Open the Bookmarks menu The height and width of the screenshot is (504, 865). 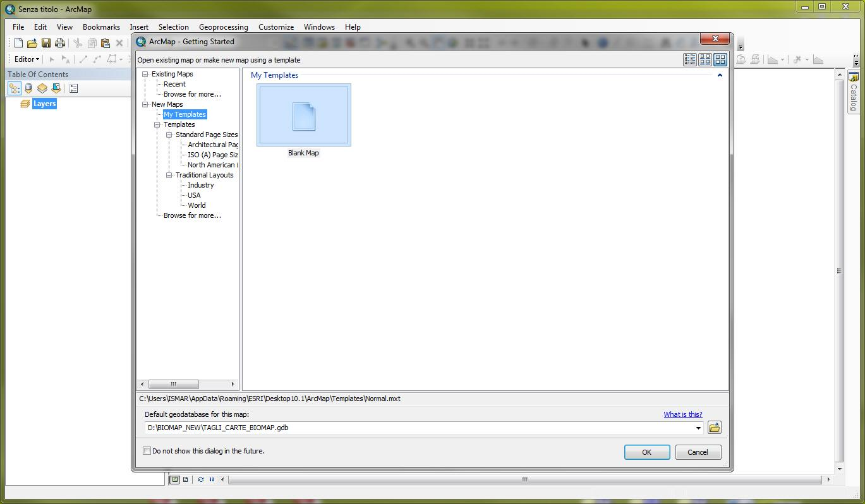101,27
